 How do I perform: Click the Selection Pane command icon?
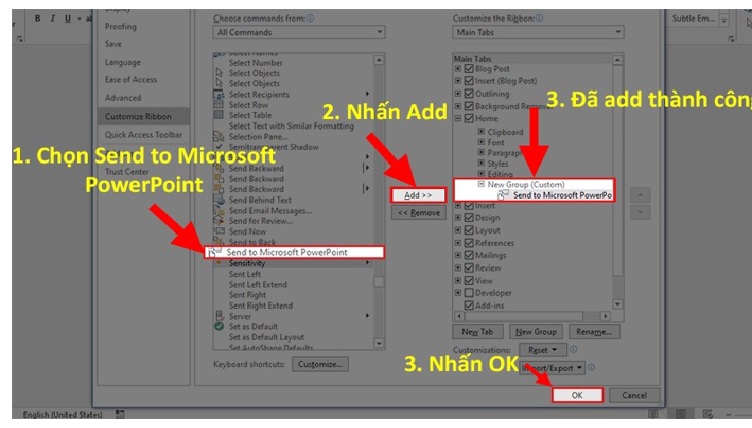(219, 136)
